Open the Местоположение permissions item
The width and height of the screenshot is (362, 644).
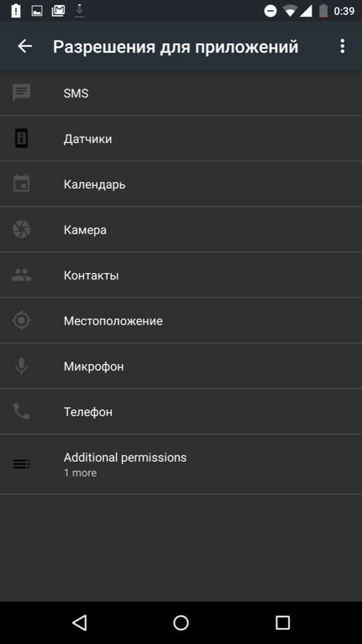pos(181,320)
